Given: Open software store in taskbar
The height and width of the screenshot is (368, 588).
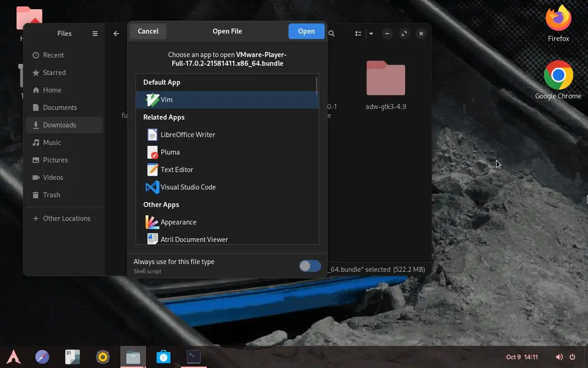Looking at the screenshot, I should point(164,357).
